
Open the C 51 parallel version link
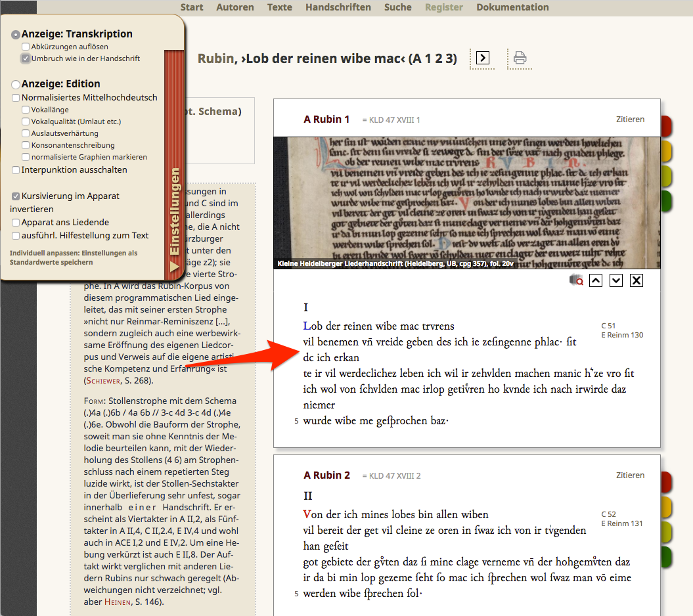point(608,326)
